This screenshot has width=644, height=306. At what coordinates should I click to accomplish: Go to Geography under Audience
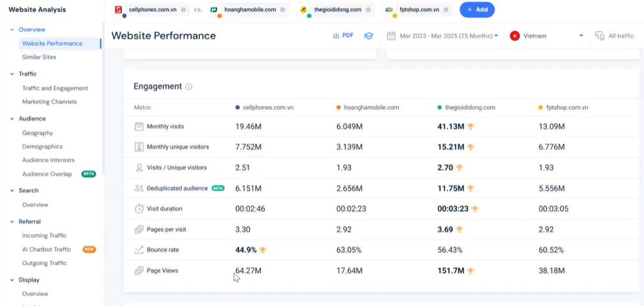pyautogui.click(x=38, y=133)
